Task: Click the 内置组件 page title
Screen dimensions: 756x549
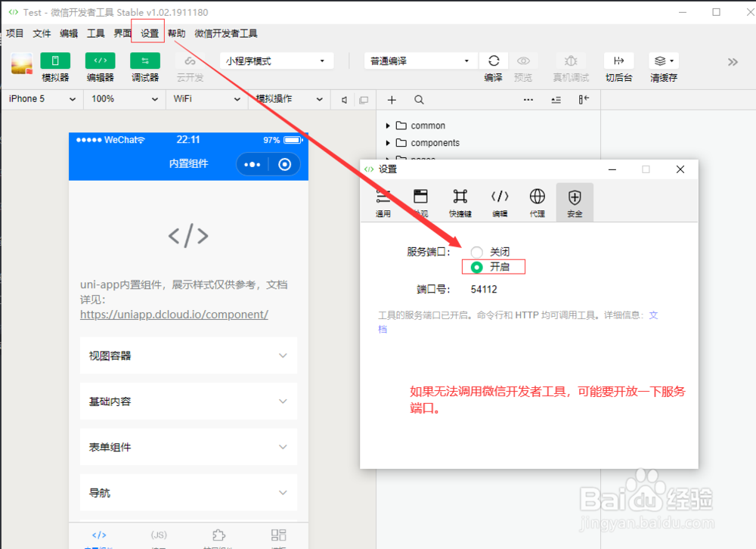Action: (x=188, y=163)
